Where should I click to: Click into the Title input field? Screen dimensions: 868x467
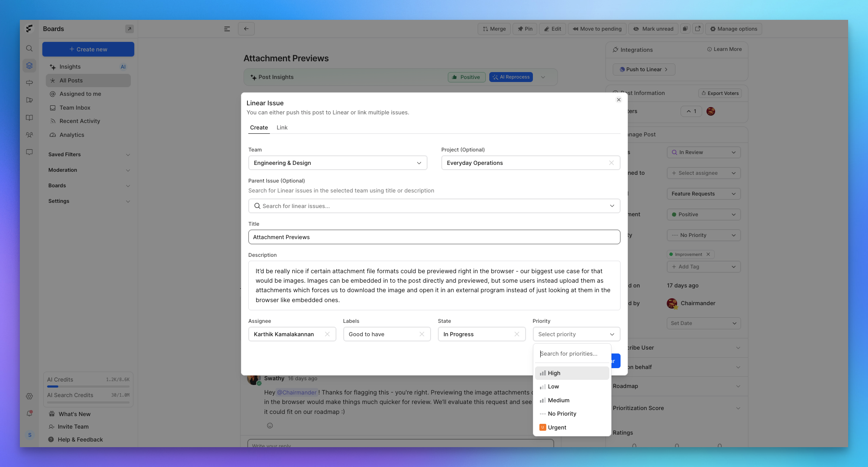pyautogui.click(x=434, y=237)
